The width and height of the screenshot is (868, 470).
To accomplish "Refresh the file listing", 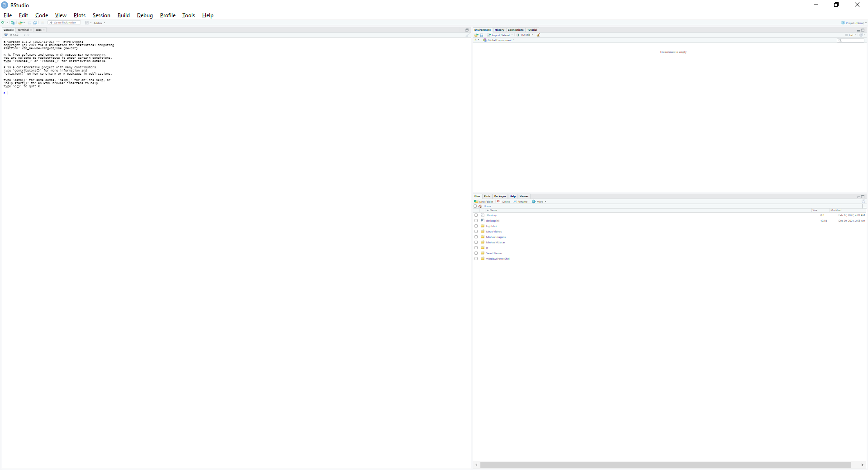I will 863,202.
